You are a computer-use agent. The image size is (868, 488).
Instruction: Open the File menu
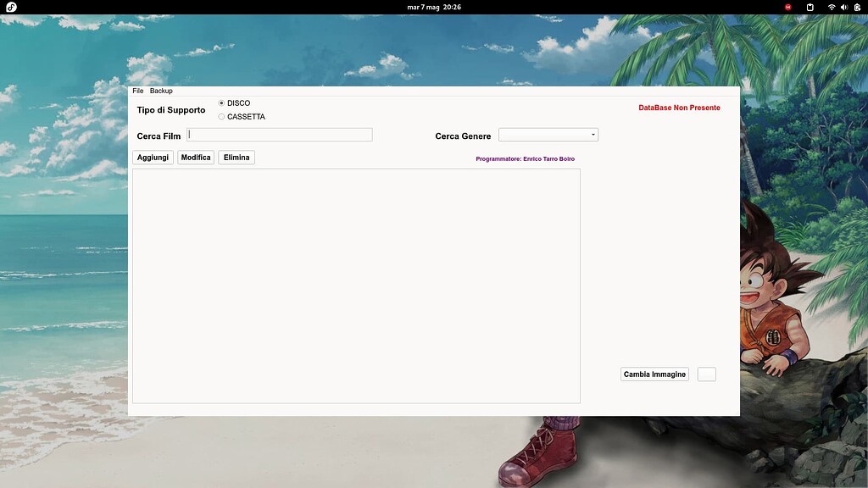(138, 91)
